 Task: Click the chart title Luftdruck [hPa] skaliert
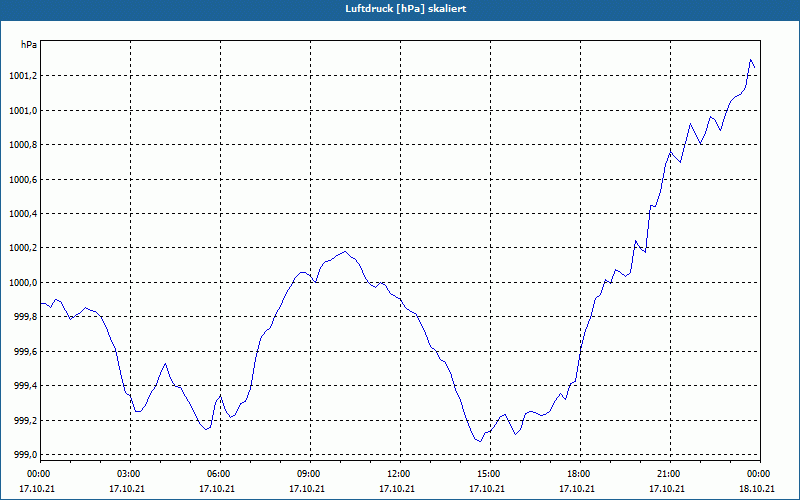(406, 9)
